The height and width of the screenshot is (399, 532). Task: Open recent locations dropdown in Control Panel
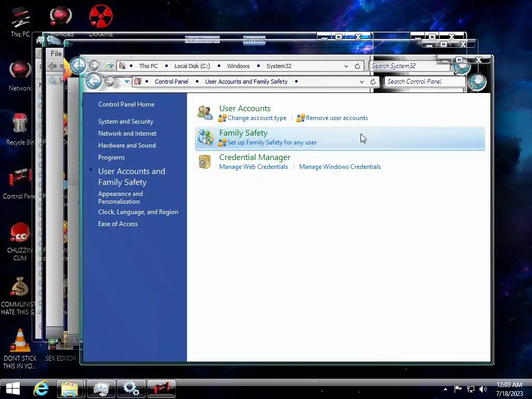pos(127,82)
